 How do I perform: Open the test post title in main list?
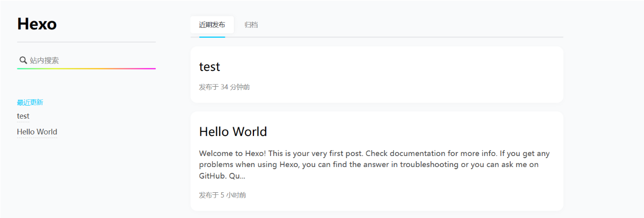tap(209, 67)
